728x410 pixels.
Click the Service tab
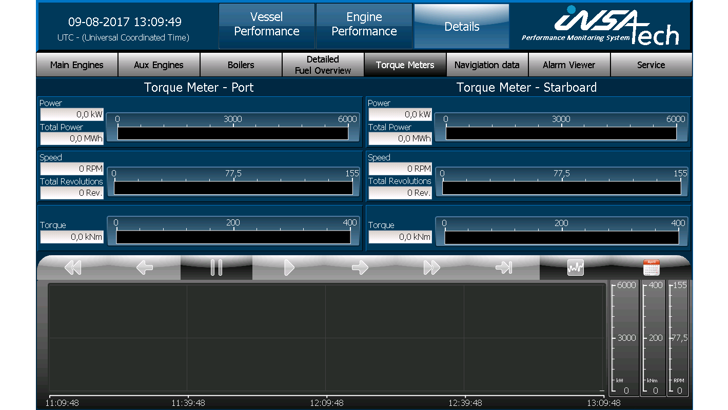pos(651,65)
